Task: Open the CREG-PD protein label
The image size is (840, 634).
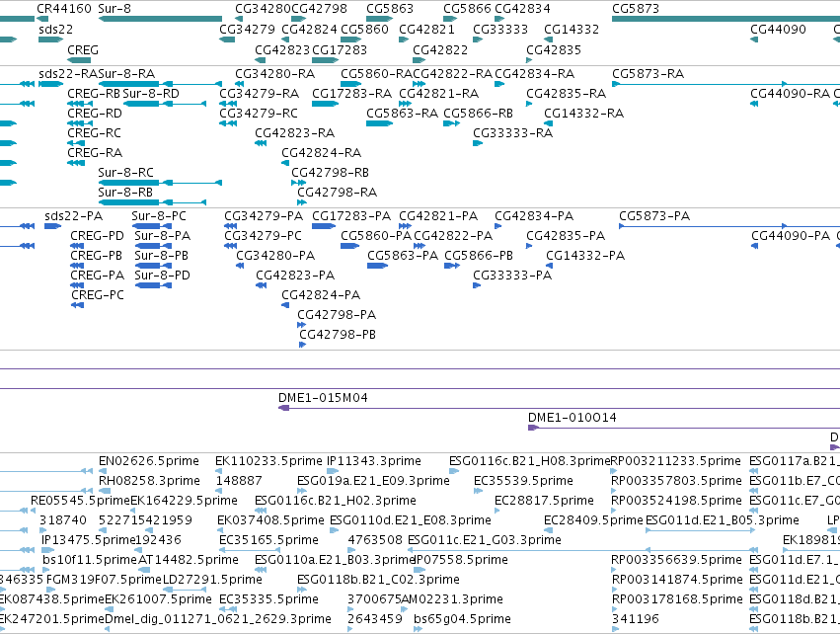Action: 97,236
